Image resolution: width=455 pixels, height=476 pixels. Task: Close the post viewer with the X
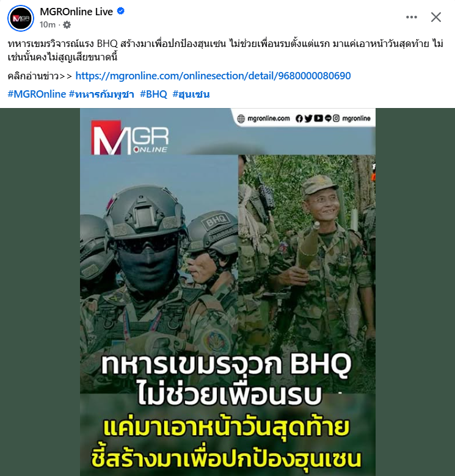coord(436,17)
